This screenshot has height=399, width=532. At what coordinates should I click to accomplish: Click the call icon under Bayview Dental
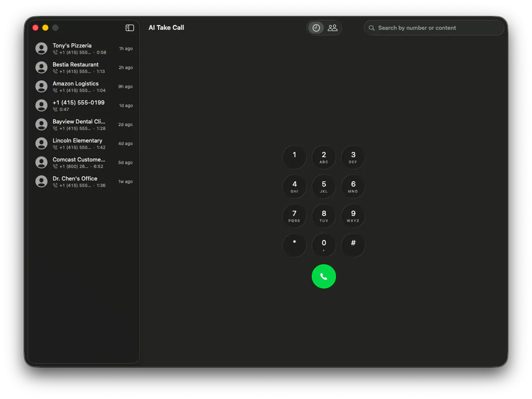(x=55, y=128)
